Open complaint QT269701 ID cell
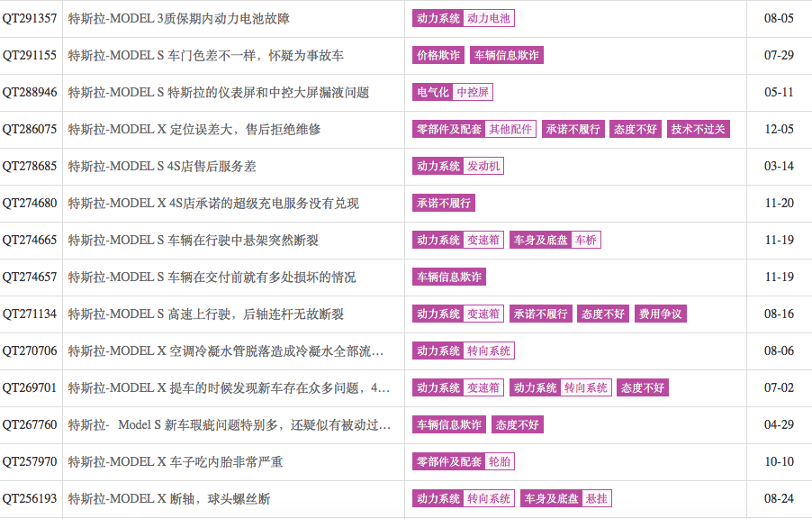812x519 pixels. point(30,387)
